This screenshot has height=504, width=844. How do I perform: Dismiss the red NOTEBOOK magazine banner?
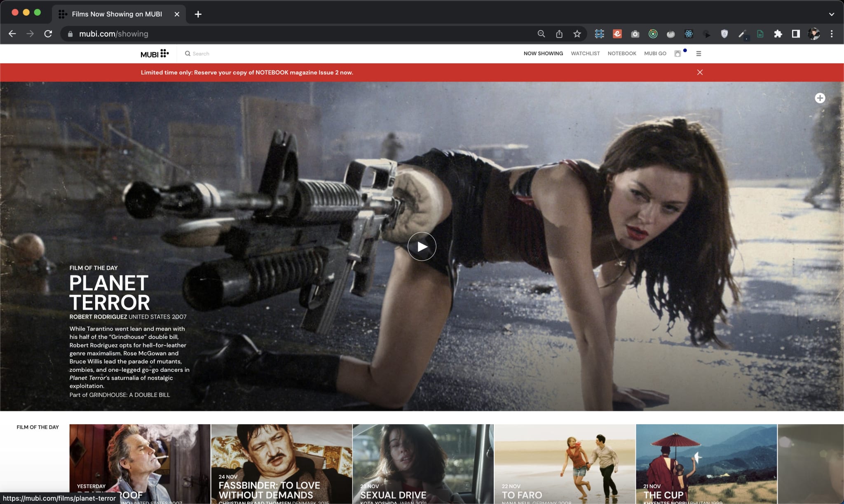click(x=700, y=72)
